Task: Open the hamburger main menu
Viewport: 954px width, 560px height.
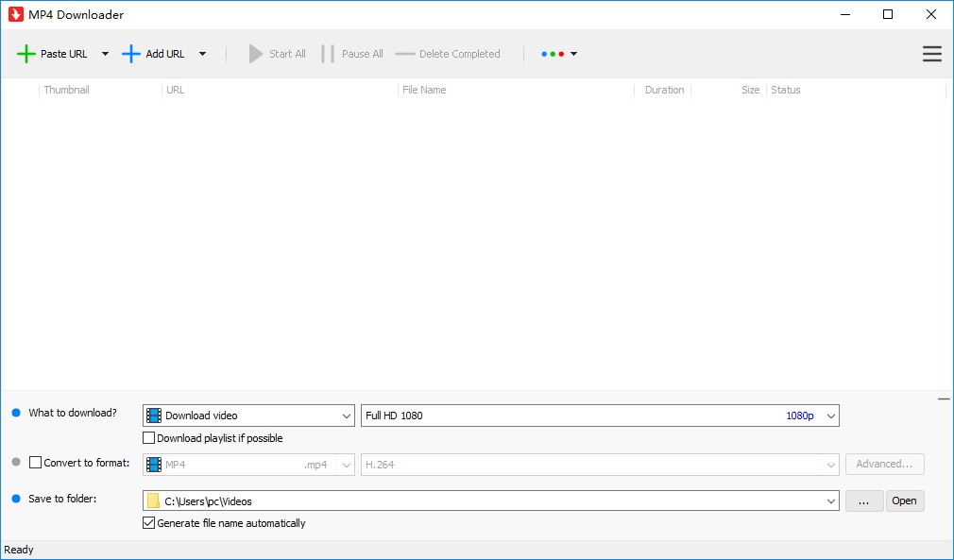Action: pyautogui.click(x=931, y=54)
